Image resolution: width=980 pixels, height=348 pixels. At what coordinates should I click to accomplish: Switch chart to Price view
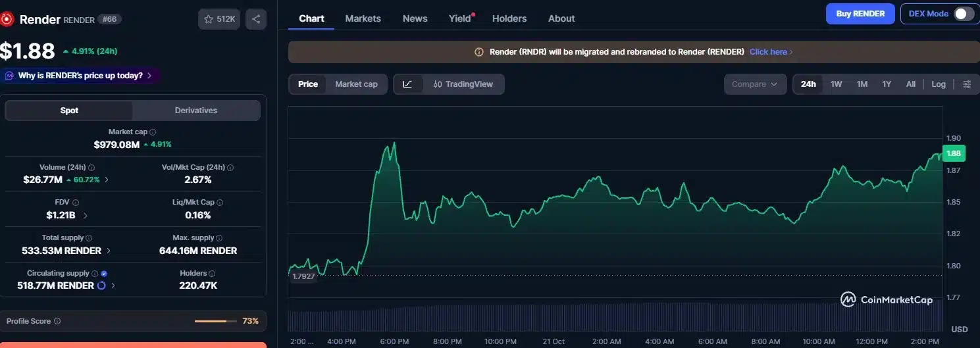[x=307, y=84]
